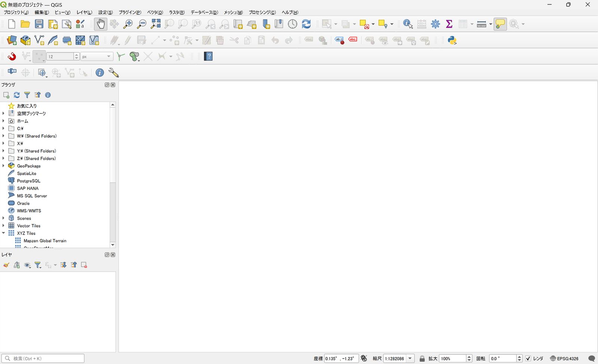Select Mapzen Global Terrain tile entry
This screenshot has width=598, height=364.
click(45, 241)
